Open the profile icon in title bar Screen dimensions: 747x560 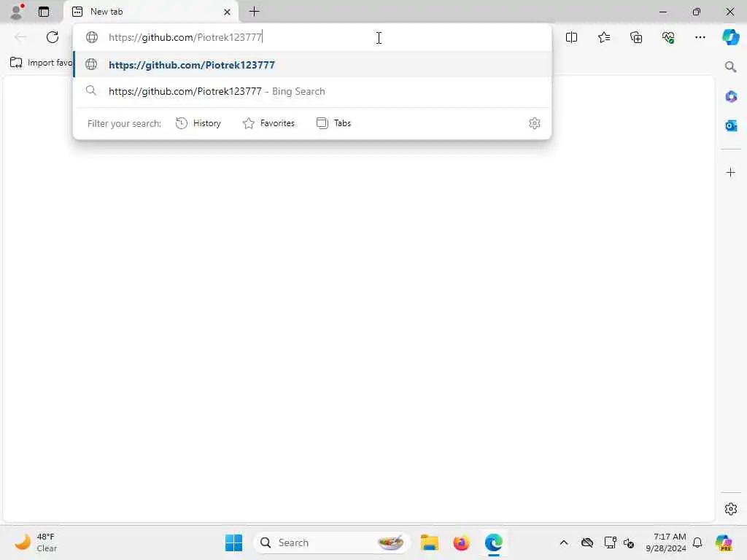[x=17, y=12]
